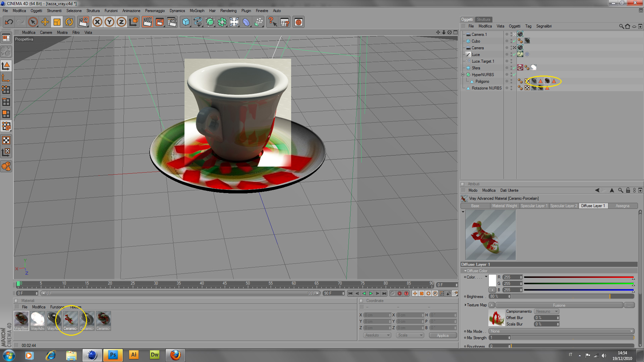Select the Move tool
Screen dimensions: 644x362
pos(45,22)
